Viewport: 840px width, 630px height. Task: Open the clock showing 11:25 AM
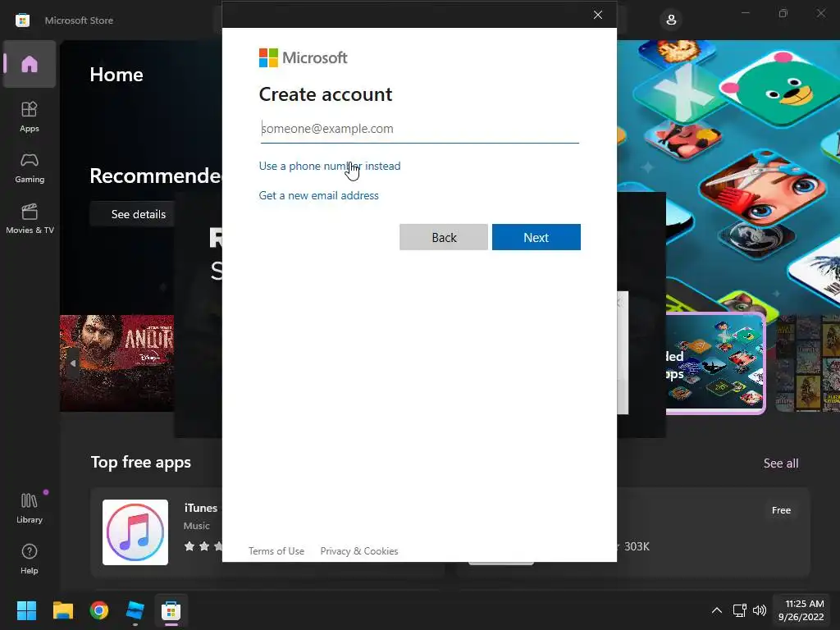click(x=801, y=610)
